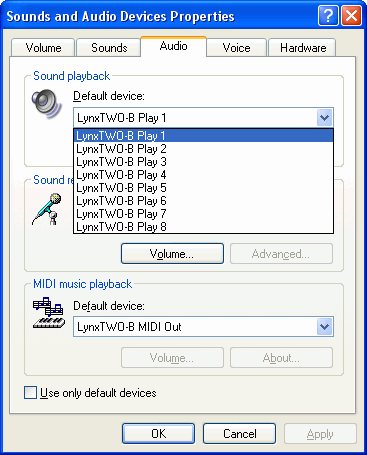Go to the Voice tab
367x455 pixels.
pyautogui.click(x=236, y=48)
